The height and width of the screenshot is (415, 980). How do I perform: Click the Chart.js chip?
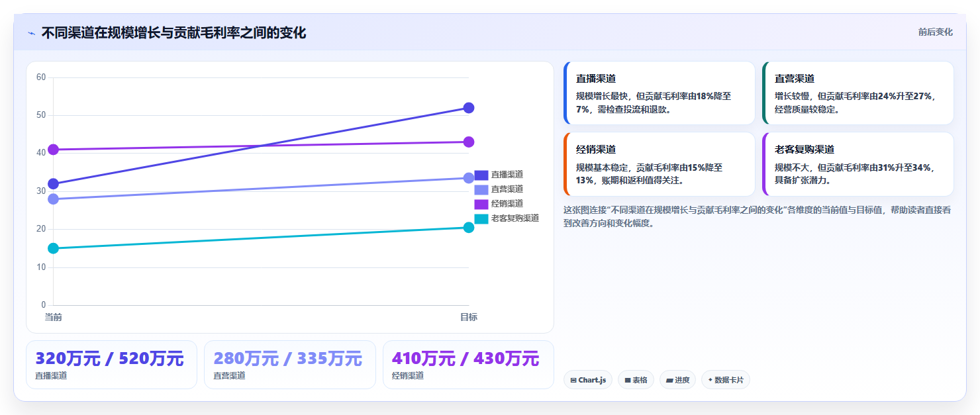[588, 380]
